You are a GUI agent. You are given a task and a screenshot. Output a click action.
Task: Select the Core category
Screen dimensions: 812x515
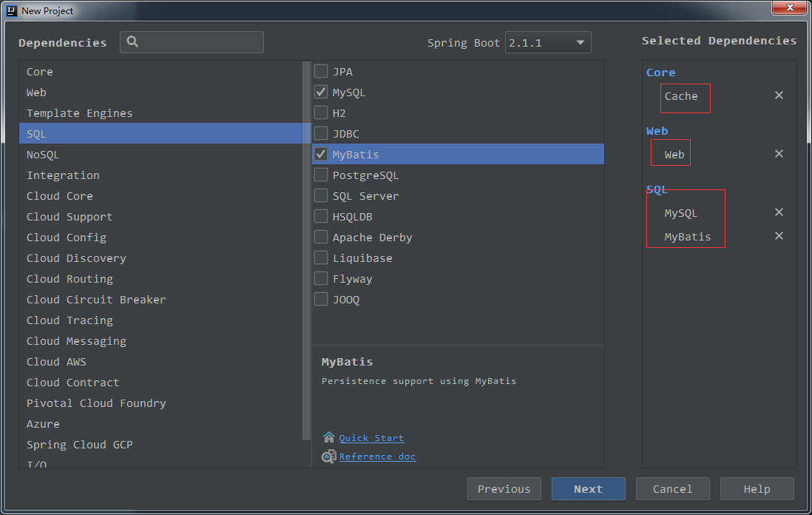click(x=160, y=72)
